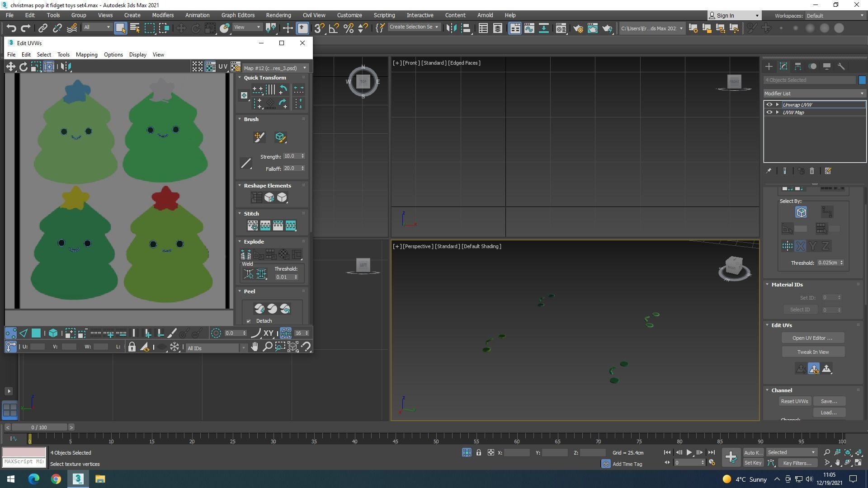
Task: Hide the Unwrap UVW modifier eye icon
Action: pos(769,104)
